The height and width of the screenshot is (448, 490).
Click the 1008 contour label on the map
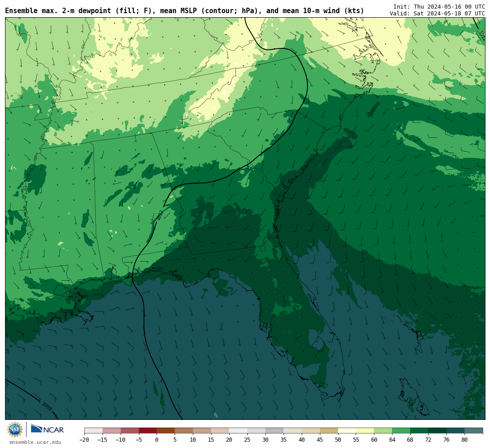[47, 407]
